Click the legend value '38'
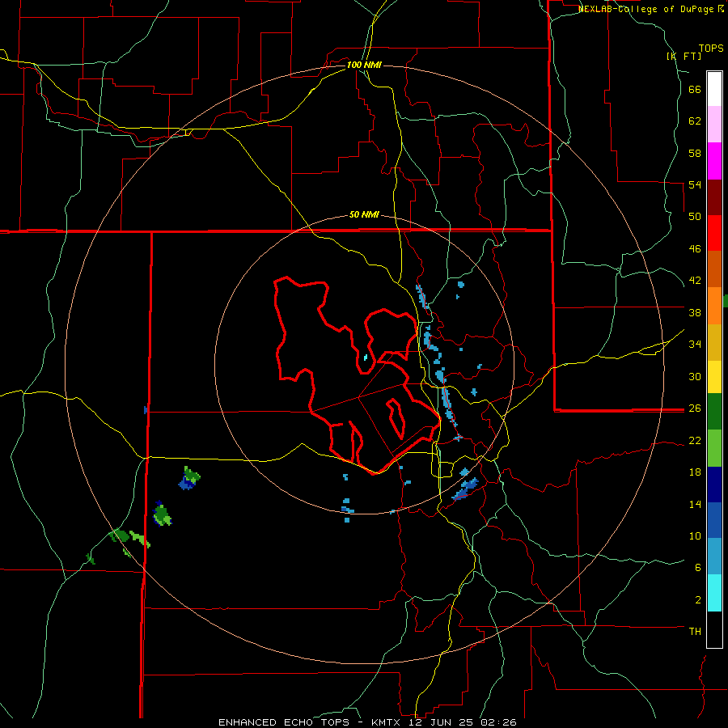This screenshot has width=728, height=728. click(695, 312)
